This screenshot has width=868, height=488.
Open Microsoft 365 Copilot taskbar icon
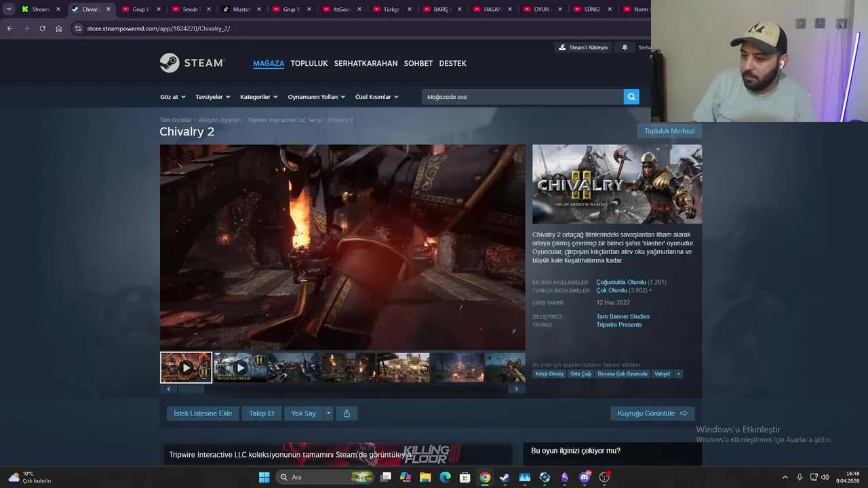(406, 477)
